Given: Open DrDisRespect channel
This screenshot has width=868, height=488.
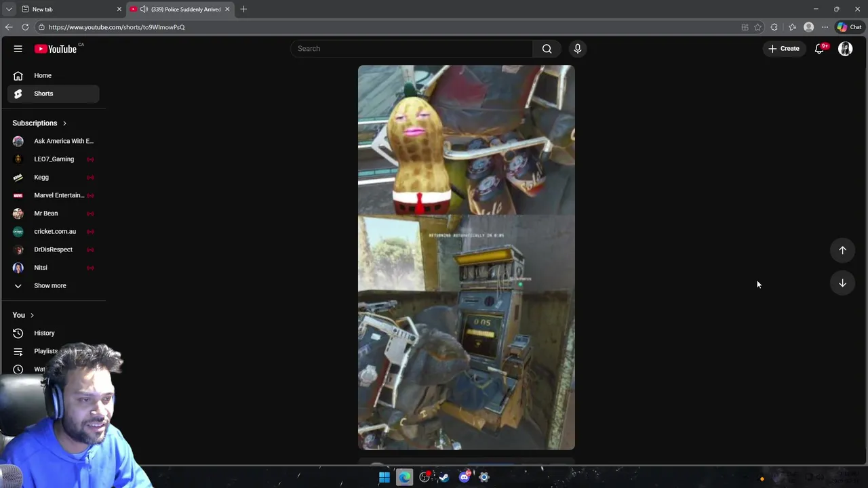Looking at the screenshot, I should coord(54,249).
